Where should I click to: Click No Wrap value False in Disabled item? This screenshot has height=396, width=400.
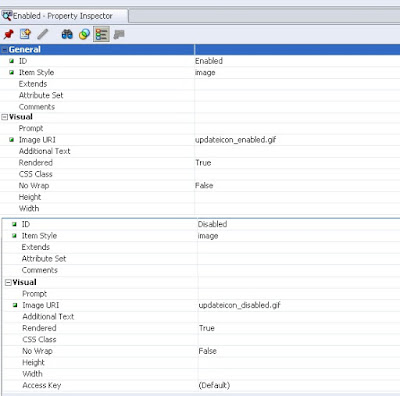point(208,351)
